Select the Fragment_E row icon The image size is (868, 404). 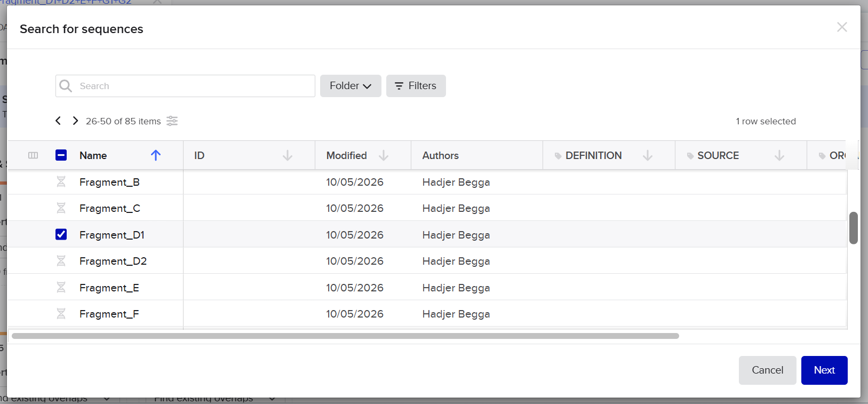[x=61, y=288]
